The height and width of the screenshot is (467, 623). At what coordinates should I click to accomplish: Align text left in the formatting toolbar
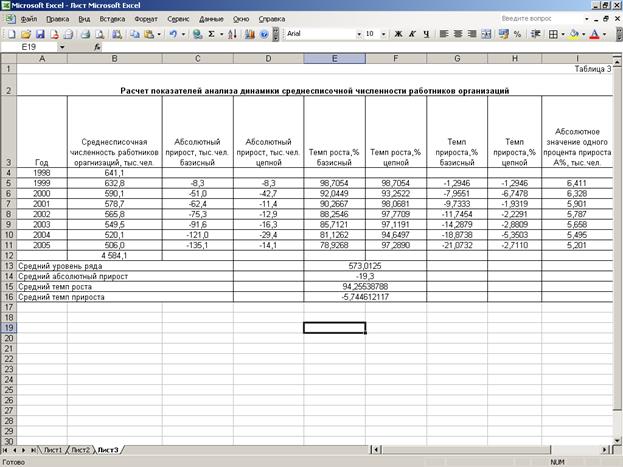coord(444,34)
